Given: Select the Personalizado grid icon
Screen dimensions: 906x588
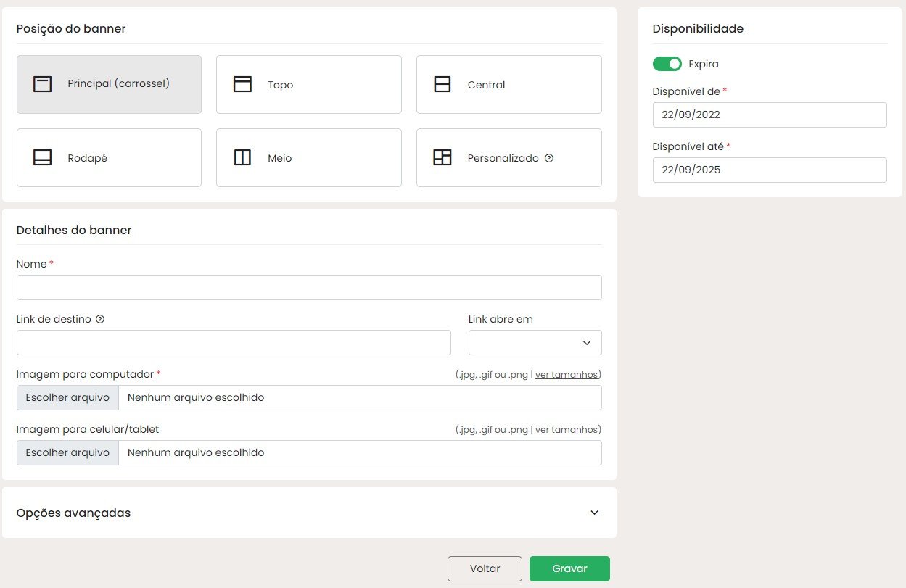Looking at the screenshot, I should (x=442, y=157).
